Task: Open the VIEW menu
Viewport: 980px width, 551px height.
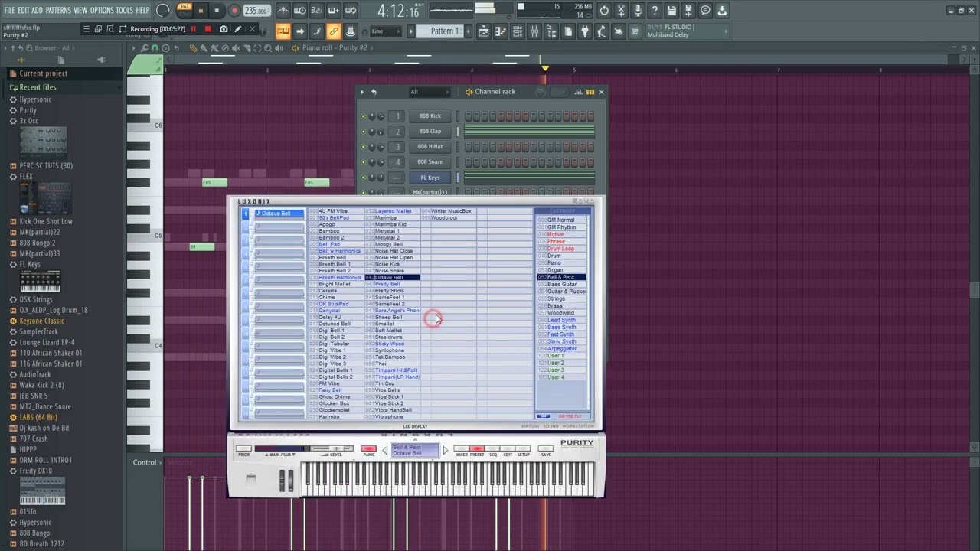Action: 80,10
